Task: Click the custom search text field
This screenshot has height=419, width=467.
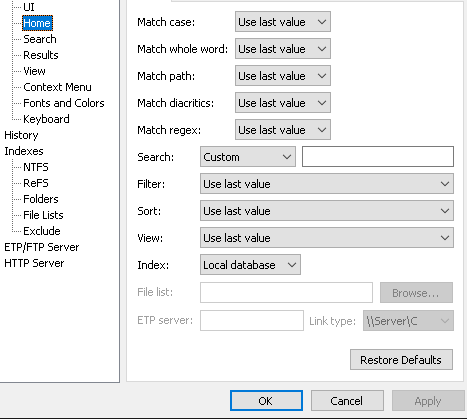Action: click(378, 157)
